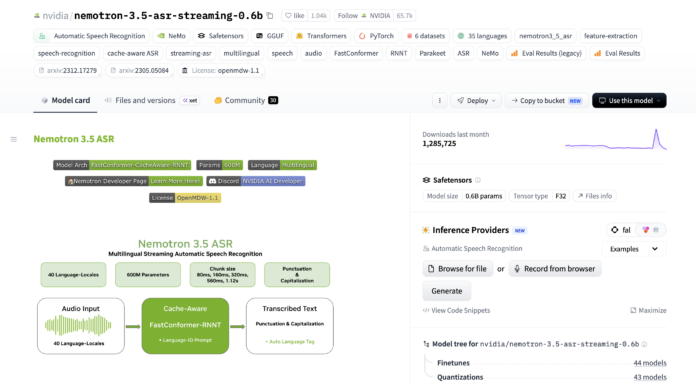
Task: Select the NeMo library tag with its icon
Action: pyautogui.click(x=171, y=36)
